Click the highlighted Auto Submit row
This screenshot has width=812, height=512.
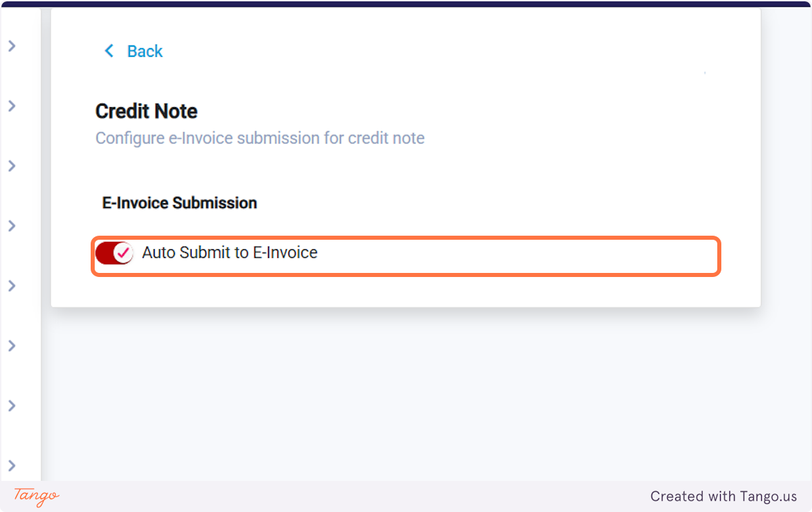[406, 256]
